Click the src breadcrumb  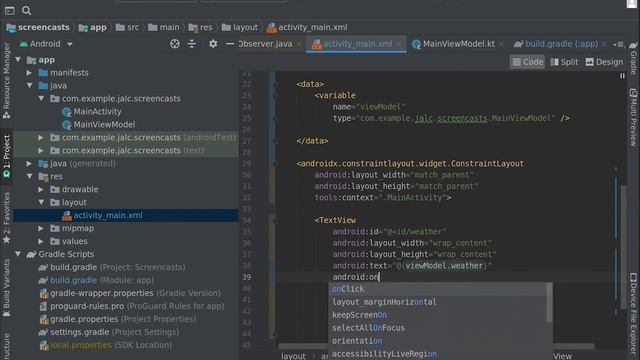127,27
